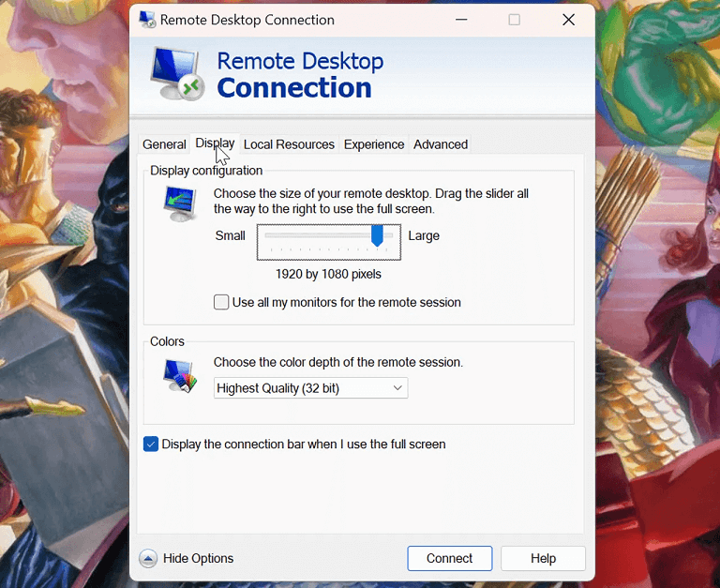Click the Colors palette monitor icon
This screenshot has height=588, width=720.
click(x=180, y=376)
